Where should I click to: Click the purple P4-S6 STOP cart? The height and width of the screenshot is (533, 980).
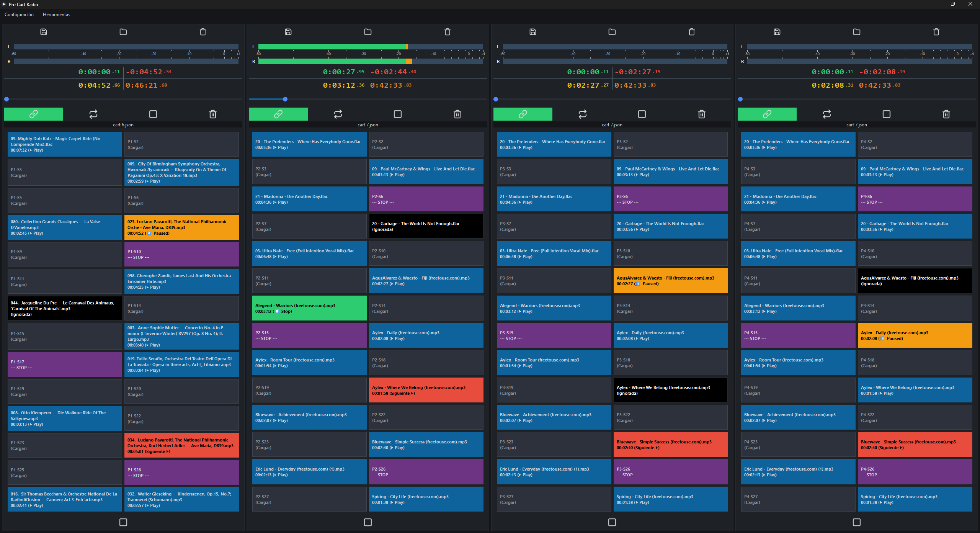click(914, 199)
